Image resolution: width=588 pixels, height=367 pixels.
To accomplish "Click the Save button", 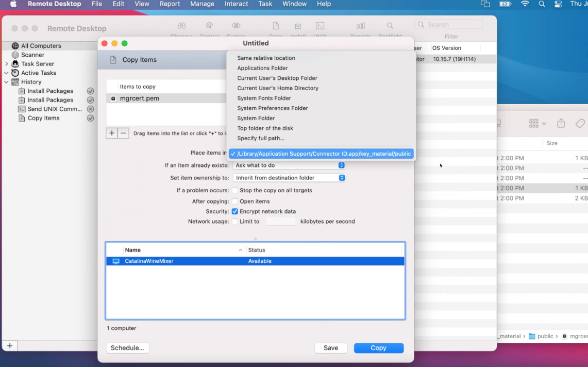I will [x=331, y=348].
